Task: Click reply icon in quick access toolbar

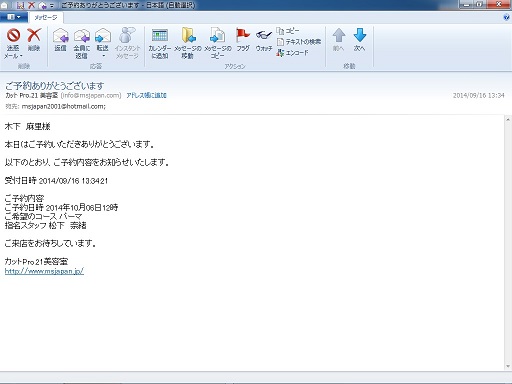Action: click(43, 5)
